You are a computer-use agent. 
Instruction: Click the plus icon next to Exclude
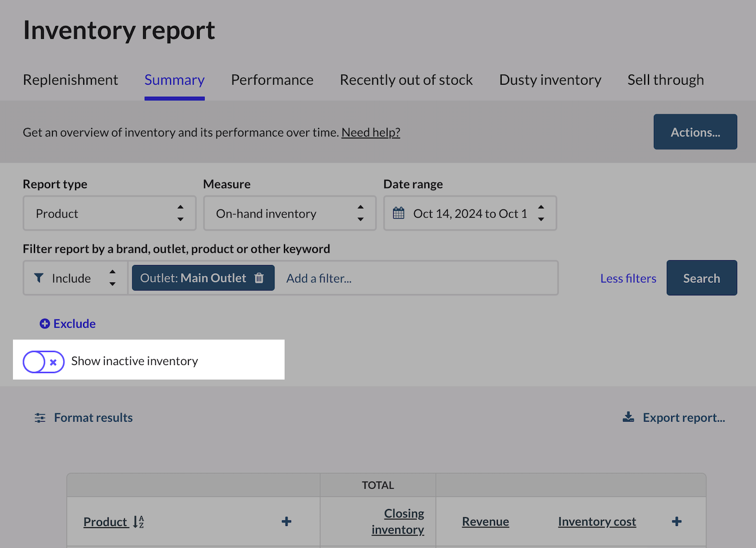[x=45, y=324]
